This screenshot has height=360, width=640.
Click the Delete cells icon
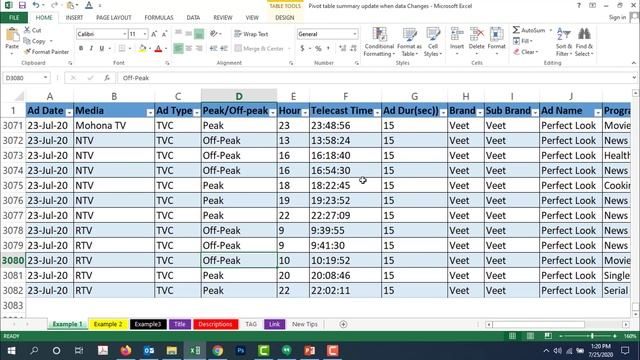point(476,34)
